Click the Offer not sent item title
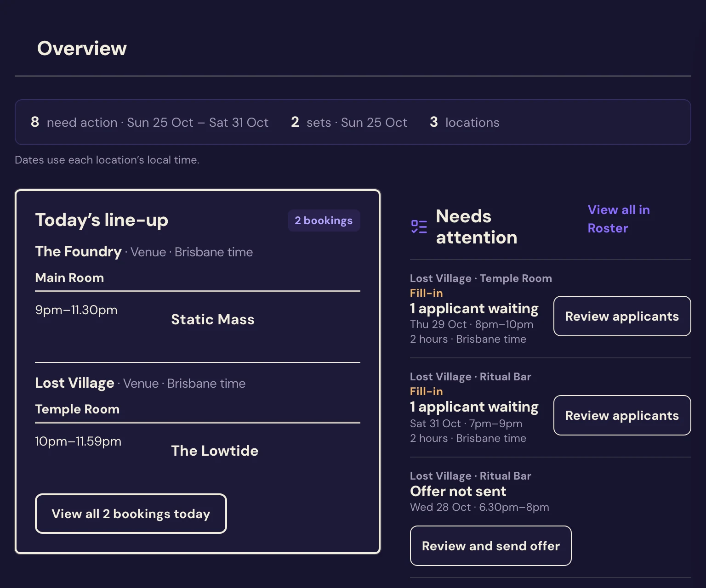This screenshot has height=588, width=706. tap(458, 491)
